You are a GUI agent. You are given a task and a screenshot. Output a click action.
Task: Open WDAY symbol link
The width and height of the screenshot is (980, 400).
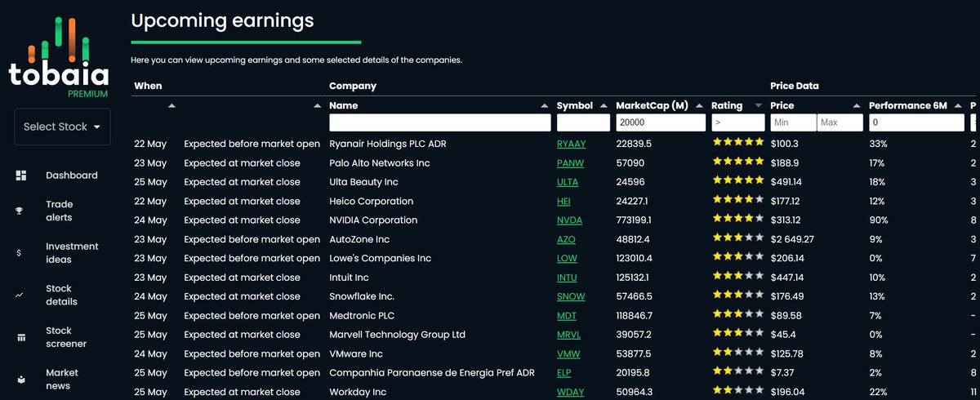(x=571, y=392)
